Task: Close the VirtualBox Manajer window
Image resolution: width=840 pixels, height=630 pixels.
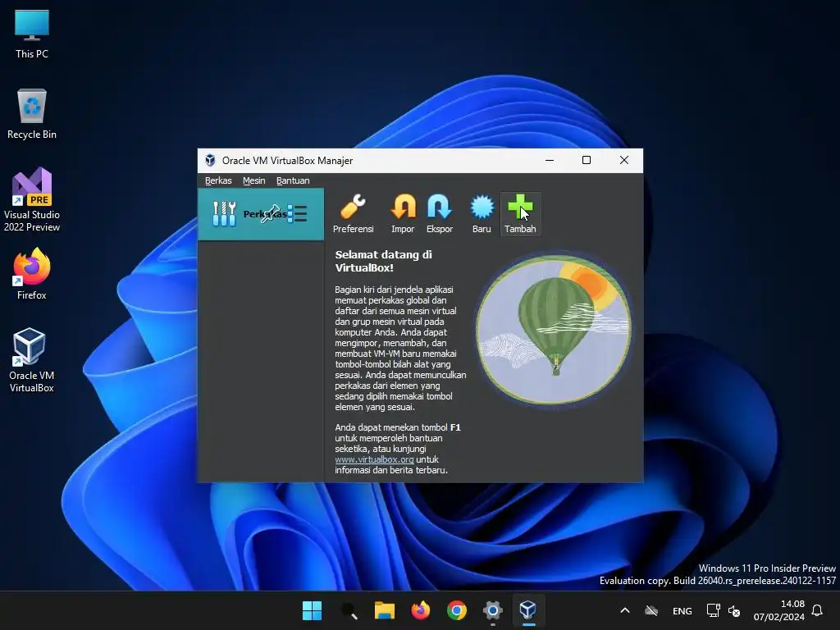Action: click(623, 160)
